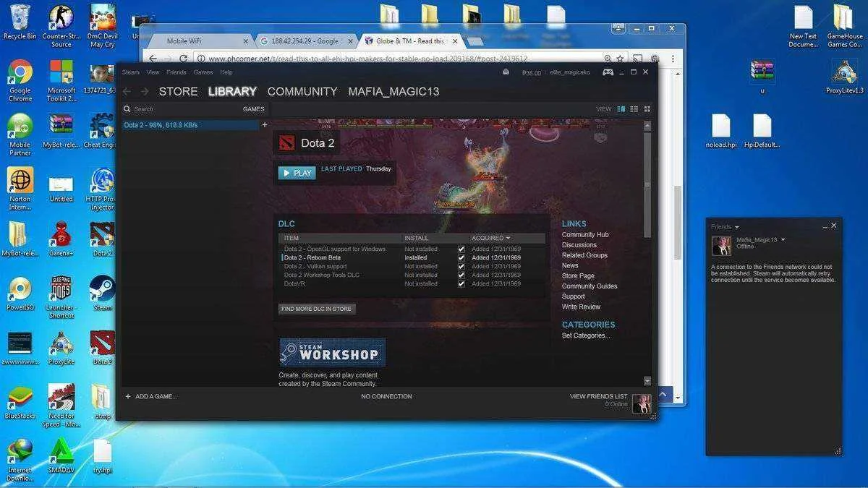Go forward with the Steam forward arrow

(x=145, y=91)
